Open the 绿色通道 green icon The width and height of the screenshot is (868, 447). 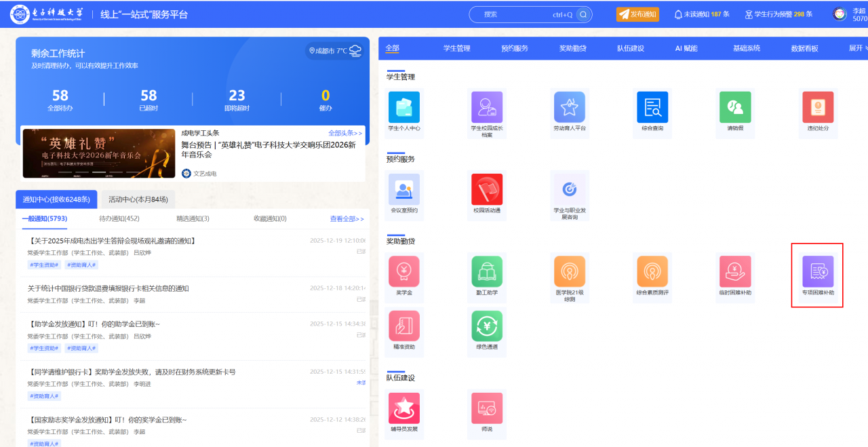tap(487, 326)
